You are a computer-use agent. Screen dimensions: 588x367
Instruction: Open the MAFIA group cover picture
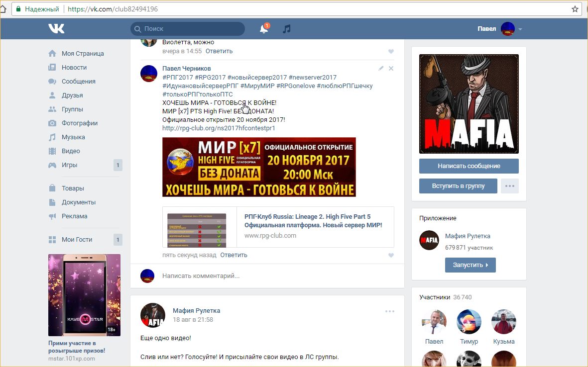tap(469, 104)
